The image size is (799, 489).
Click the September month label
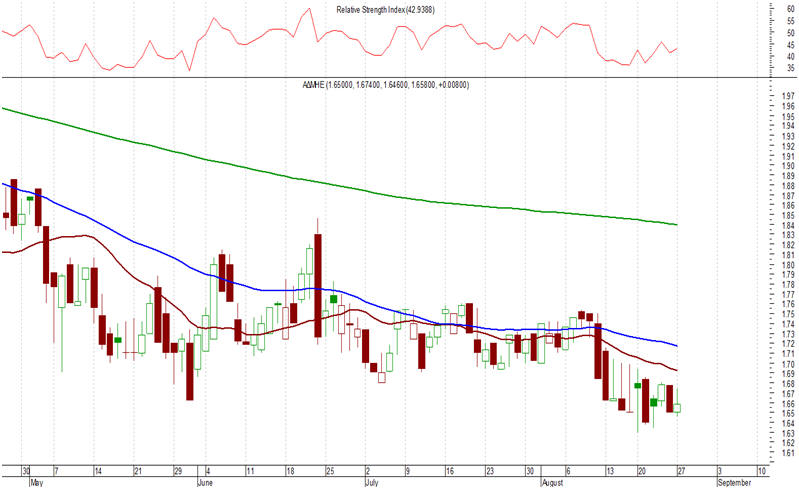point(734,482)
